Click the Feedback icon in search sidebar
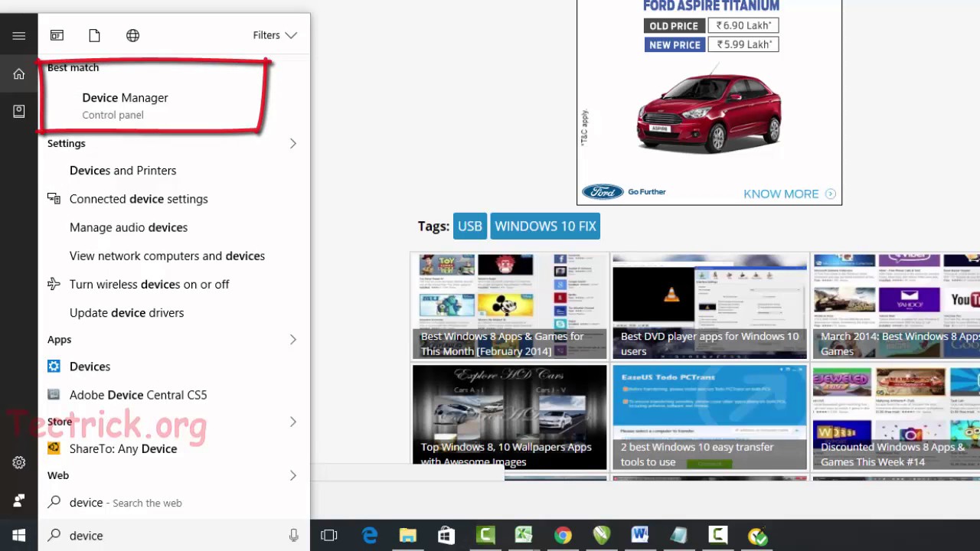The width and height of the screenshot is (980, 551). coord(18,500)
